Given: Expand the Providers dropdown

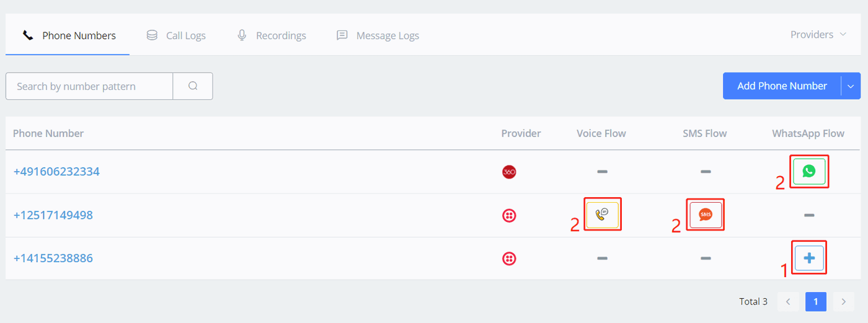Looking at the screenshot, I should pyautogui.click(x=818, y=35).
